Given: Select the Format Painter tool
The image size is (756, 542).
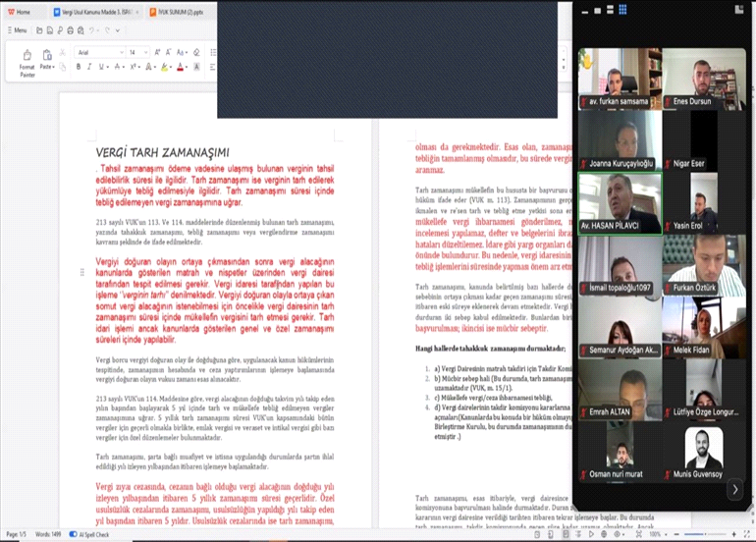Looking at the screenshot, I should pyautogui.click(x=27, y=63).
